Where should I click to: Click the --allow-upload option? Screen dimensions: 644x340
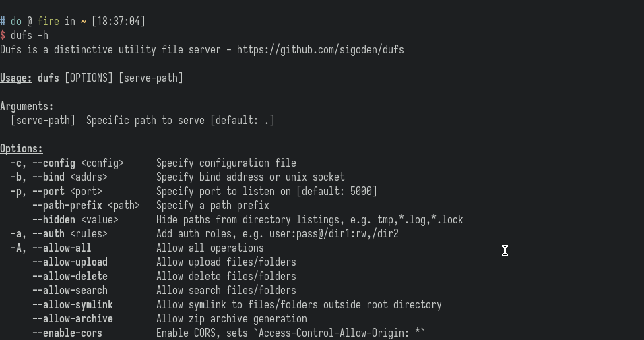tap(70, 262)
